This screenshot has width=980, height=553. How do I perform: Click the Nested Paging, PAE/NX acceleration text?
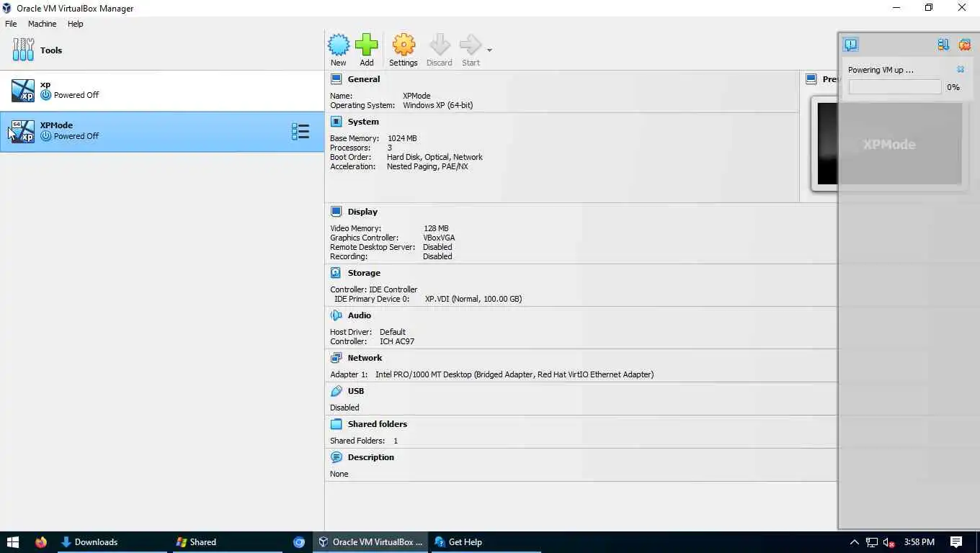pos(427,166)
